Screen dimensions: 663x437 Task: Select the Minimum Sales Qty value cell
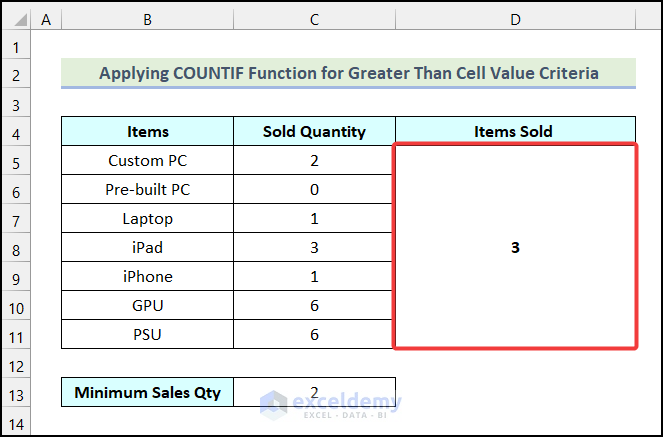pyautogui.click(x=314, y=392)
